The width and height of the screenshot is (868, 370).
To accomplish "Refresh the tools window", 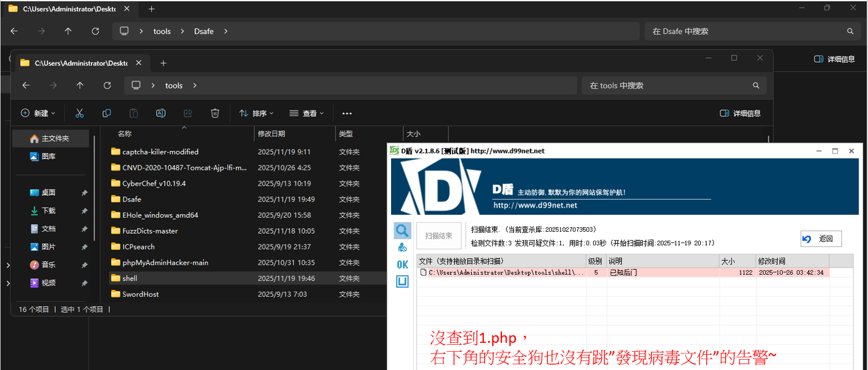I will pyautogui.click(x=107, y=85).
